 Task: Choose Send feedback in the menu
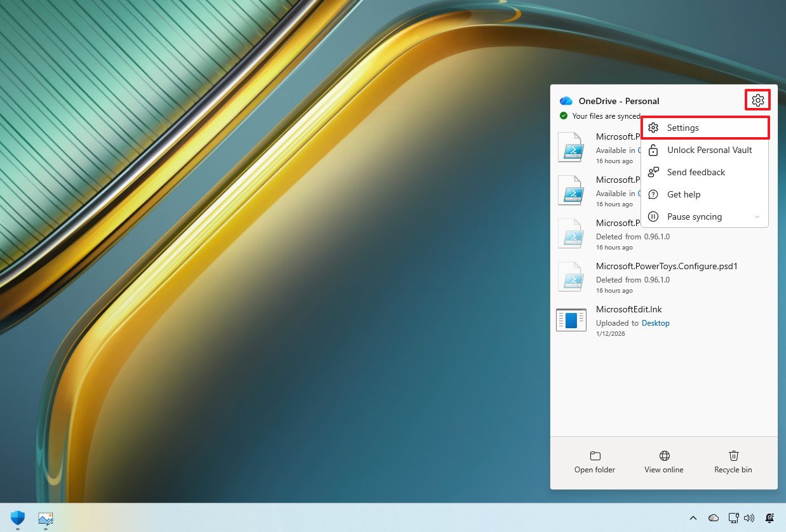(696, 172)
